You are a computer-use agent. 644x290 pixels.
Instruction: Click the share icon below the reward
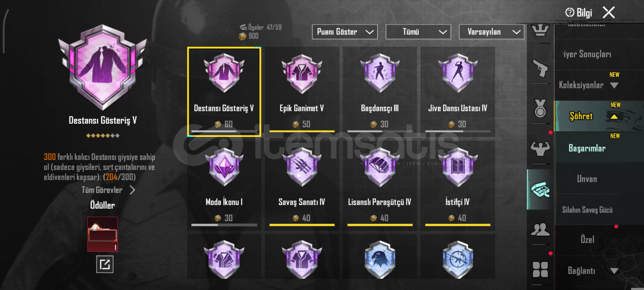(x=105, y=264)
